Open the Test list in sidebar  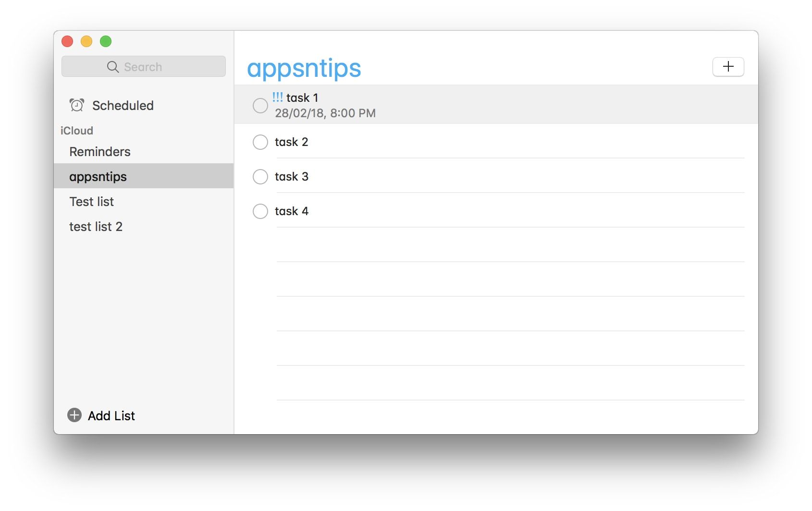tap(92, 202)
